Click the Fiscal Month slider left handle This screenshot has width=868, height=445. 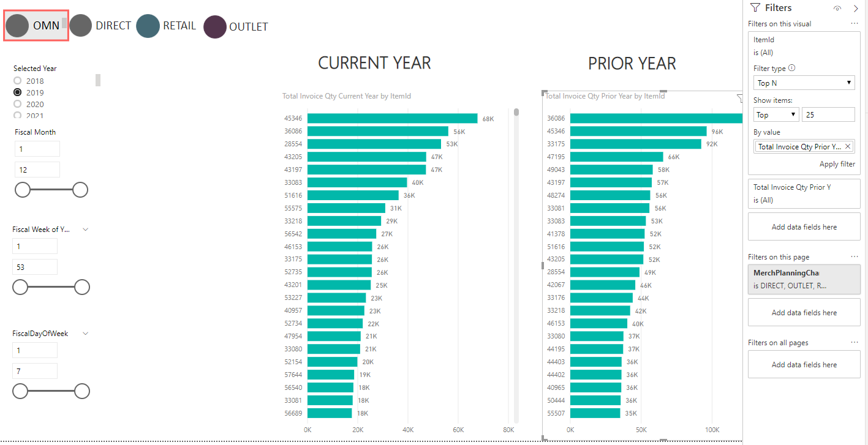tap(23, 190)
